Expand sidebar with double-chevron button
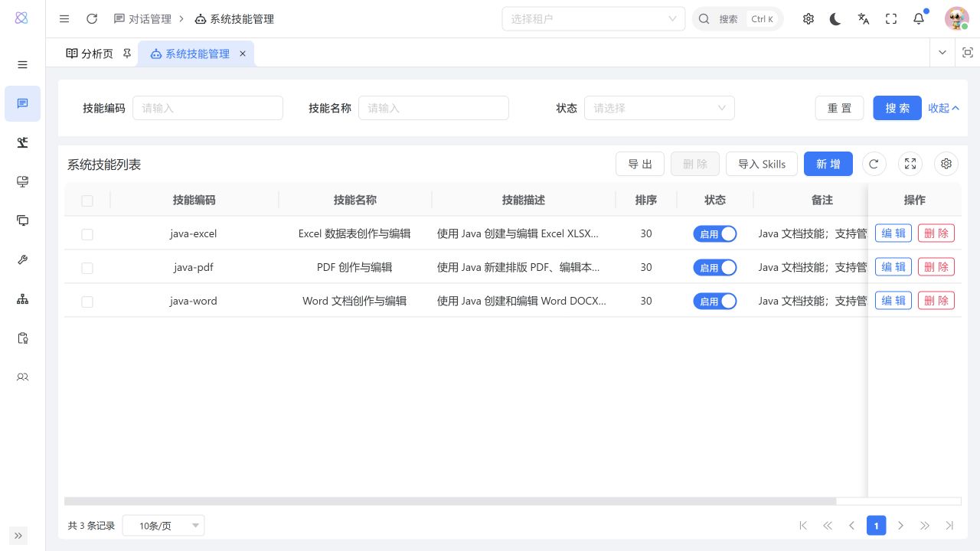980x551 pixels. click(18, 536)
